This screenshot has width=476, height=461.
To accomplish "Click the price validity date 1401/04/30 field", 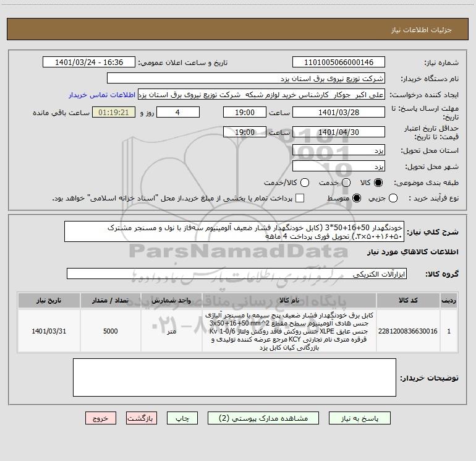I will [x=339, y=132].
